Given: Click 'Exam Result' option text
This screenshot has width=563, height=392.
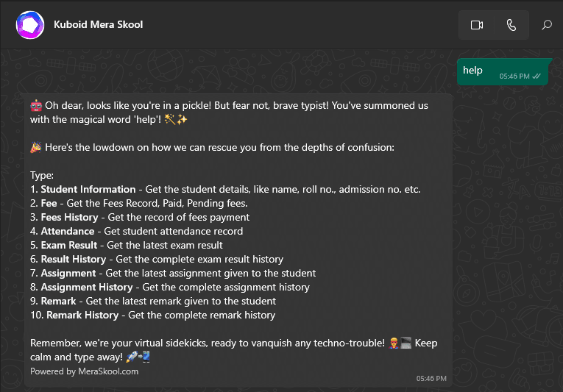Looking at the screenshot, I should (69, 245).
